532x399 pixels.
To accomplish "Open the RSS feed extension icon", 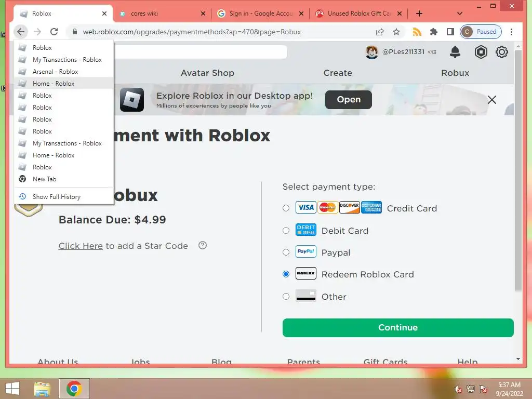I will pos(417,32).
